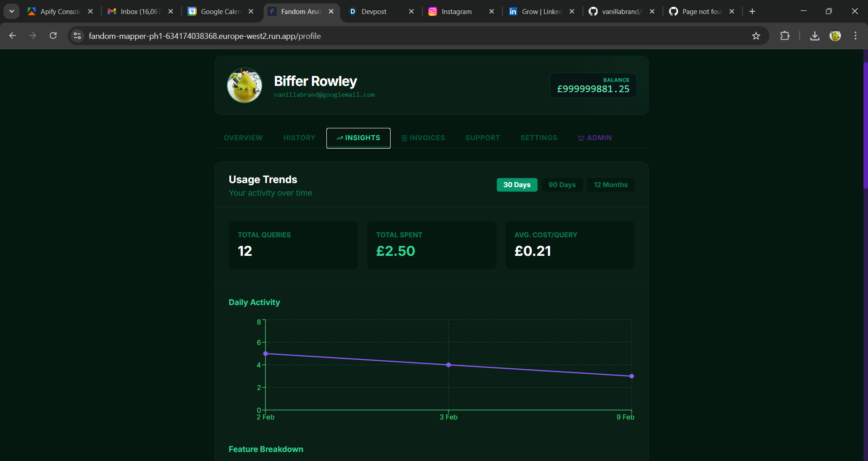Go forward to the next page
Image resolution: width=868 pixels, height=461 pixels.
(33, 36)
